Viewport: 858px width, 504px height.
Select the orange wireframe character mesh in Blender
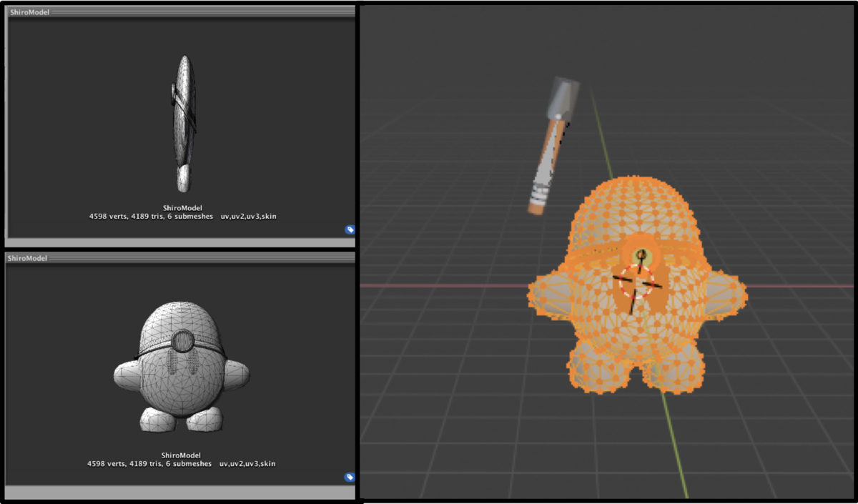(636, 286)
